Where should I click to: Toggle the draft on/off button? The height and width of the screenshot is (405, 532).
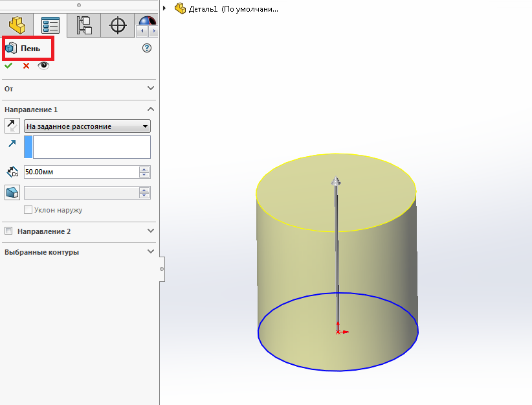(12, 192)
